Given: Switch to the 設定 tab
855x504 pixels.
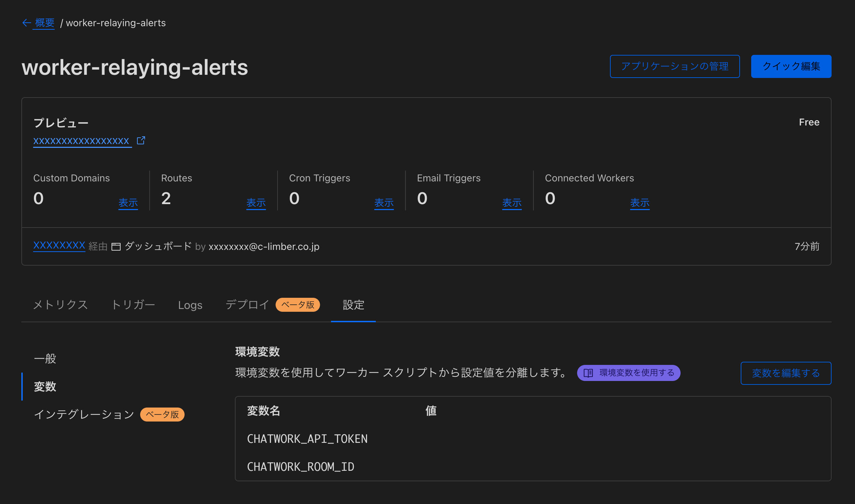Looking at the screenshot, I should (353, 305).
